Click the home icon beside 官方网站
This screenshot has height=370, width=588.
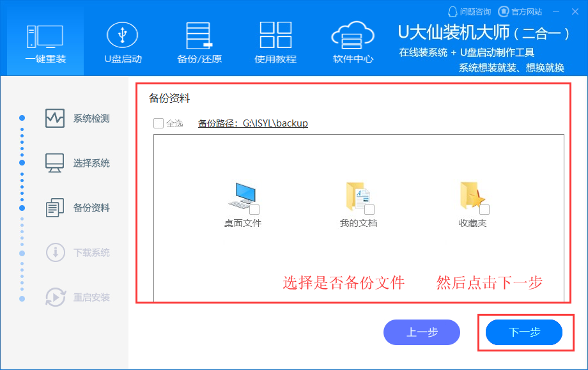[503, 12]
